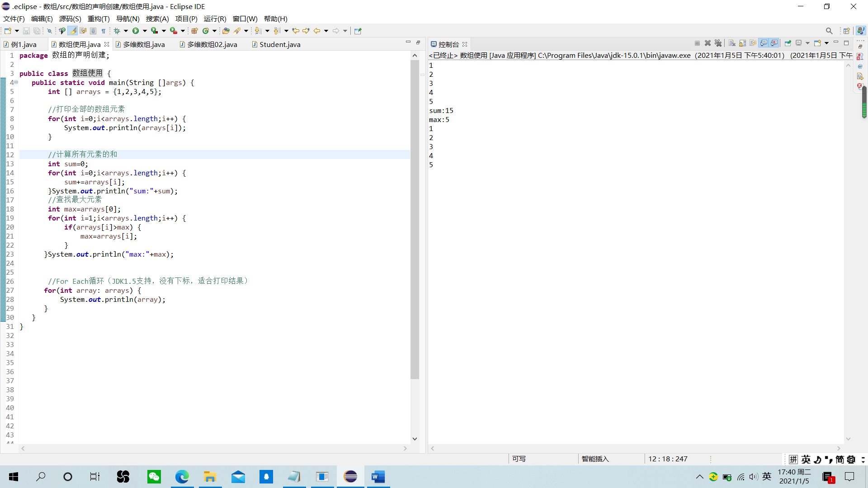Viewport: 868px width, 488px height.
Task: Click the toolbar search magnifier icon
Action: [829, 31]
